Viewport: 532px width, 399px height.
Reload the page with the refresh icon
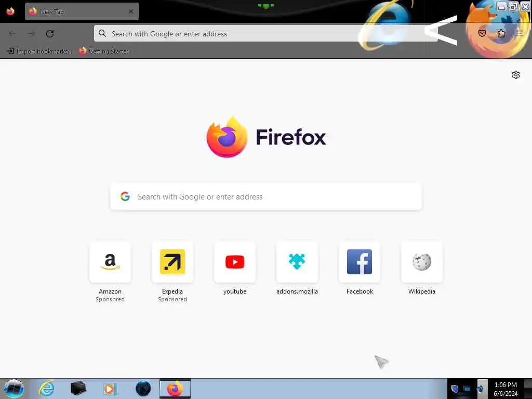pos(50,34)
